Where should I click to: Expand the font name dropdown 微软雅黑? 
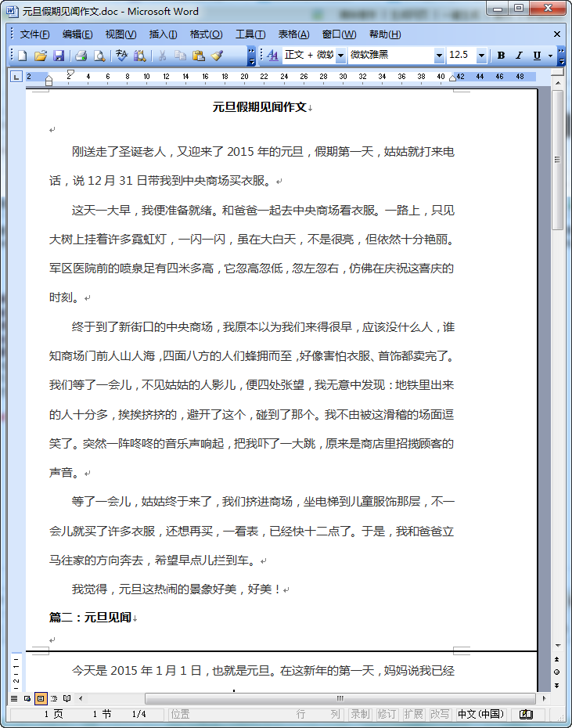[x=439, y=56]
